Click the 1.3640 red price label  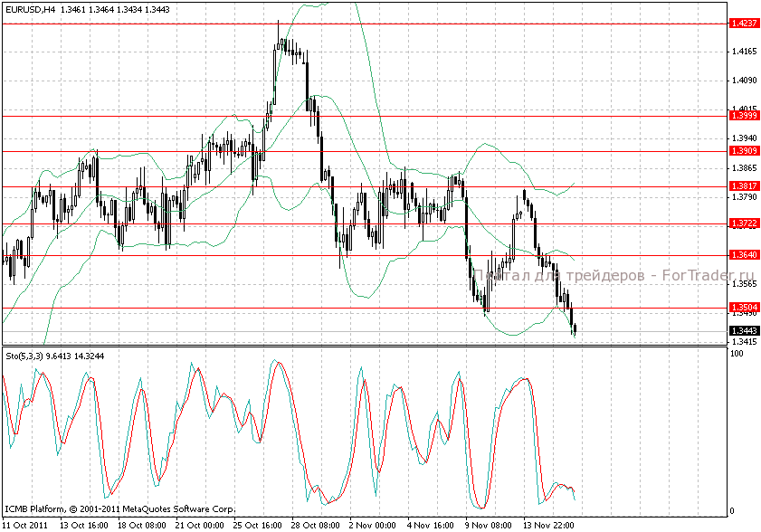[x=744, y=255]
